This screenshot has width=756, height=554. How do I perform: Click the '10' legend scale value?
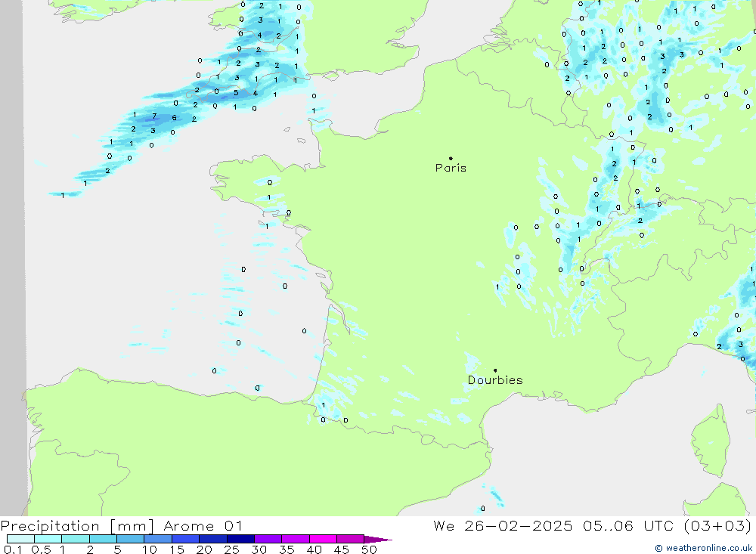click(150, 549)
